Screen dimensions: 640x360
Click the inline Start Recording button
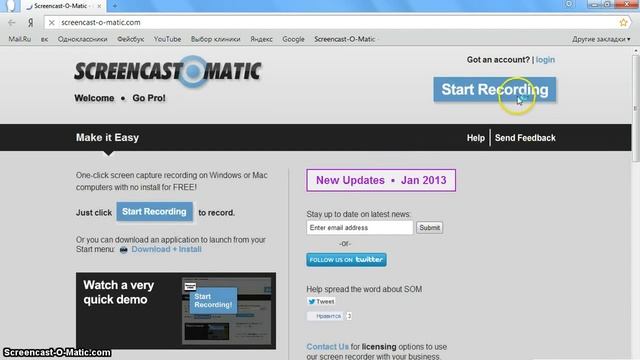154,212
